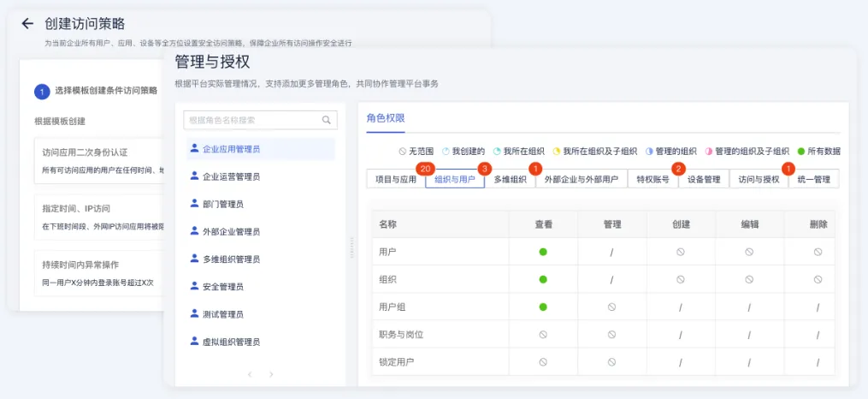Choose 持续时间内异常操作 template in background window
Viewport: 868px width, 399px height.
(x=98, y=273)
